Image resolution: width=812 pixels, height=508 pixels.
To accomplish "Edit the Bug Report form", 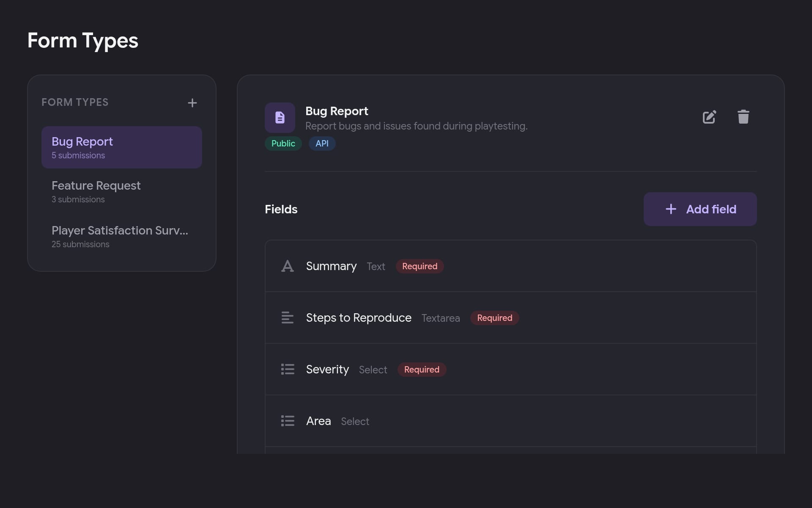I will pyautogui.click(x=709, y=117).
